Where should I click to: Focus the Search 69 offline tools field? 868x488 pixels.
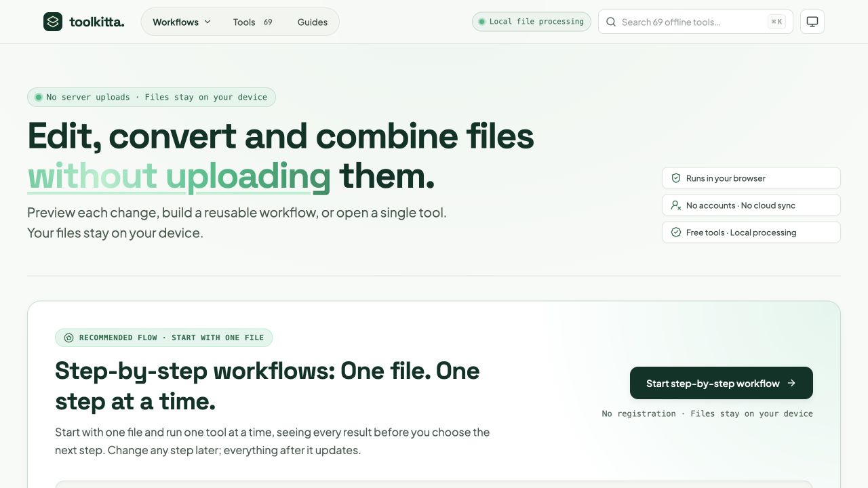696,22
